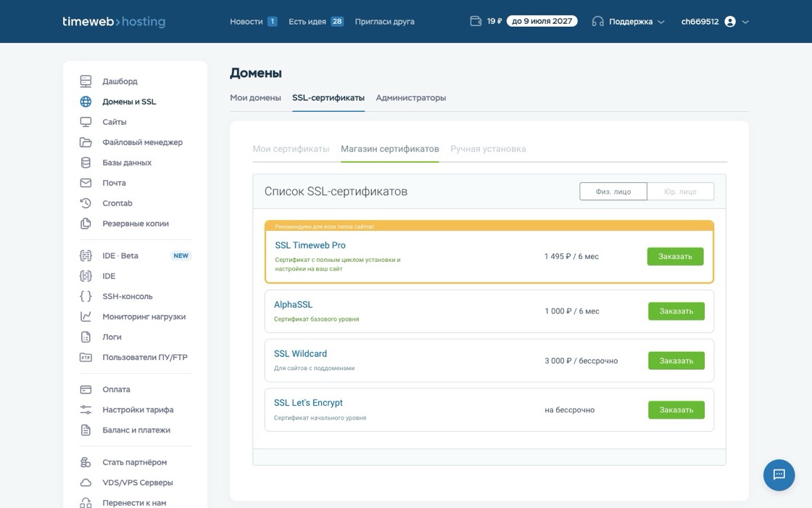812x508 pixels.
Task: Open the Новости header link
Action: pos(246,21)
